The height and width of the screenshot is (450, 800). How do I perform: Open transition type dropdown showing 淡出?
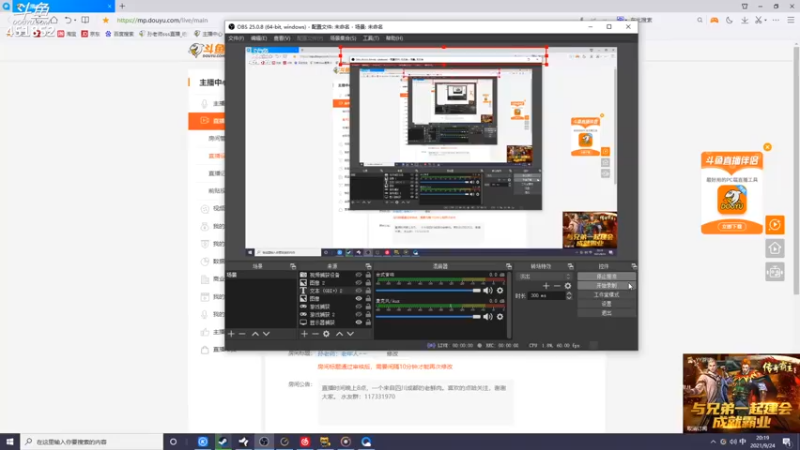tap(544, 277)
